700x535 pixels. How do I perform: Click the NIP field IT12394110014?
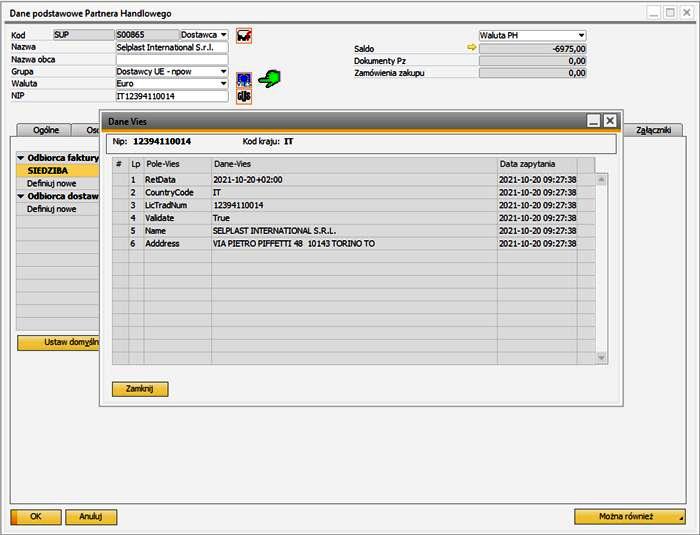(x=172, y=96)
